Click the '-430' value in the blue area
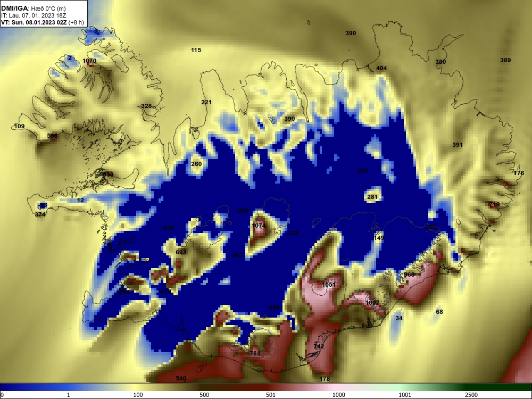The image size is (532, 399). pos(167,228)
